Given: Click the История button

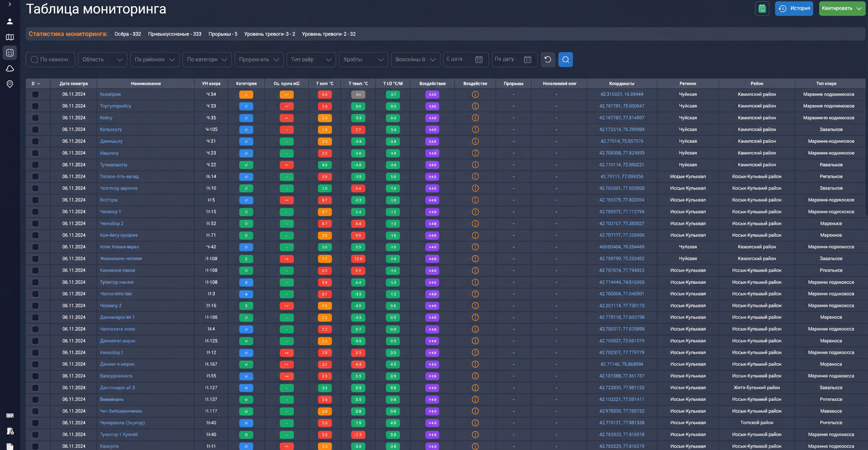Looking at the screenshot, I should point(794,8).
